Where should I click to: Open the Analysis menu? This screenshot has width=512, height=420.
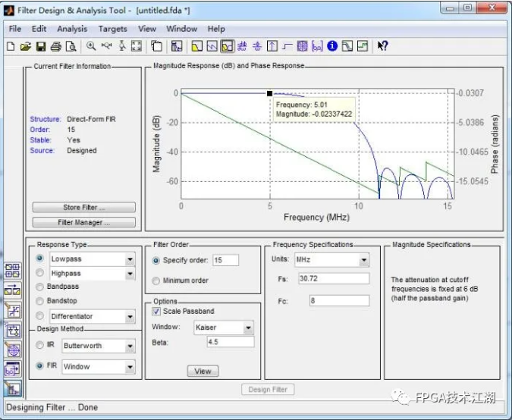(72, 29)
